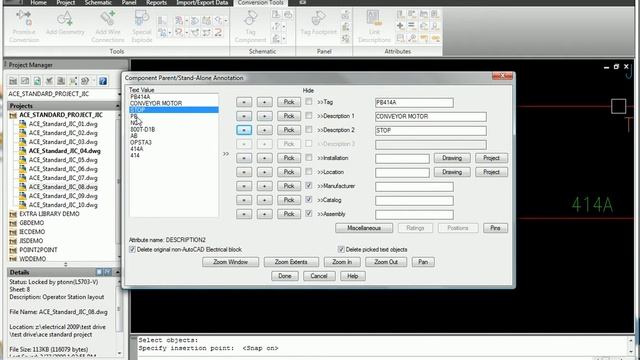Viewport: 640px width, 360px height.
Task: Click the EXTRA LIBRARY DEMO project icon
Action: click(13, 214)
